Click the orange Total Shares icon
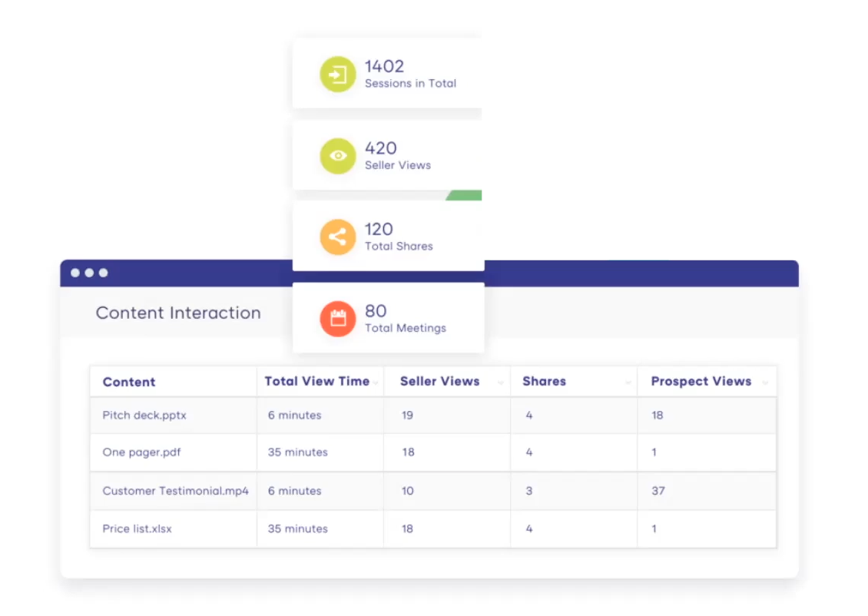Image resolution: width=868 pixels, height=616 pixels. [x=338, y=237]
